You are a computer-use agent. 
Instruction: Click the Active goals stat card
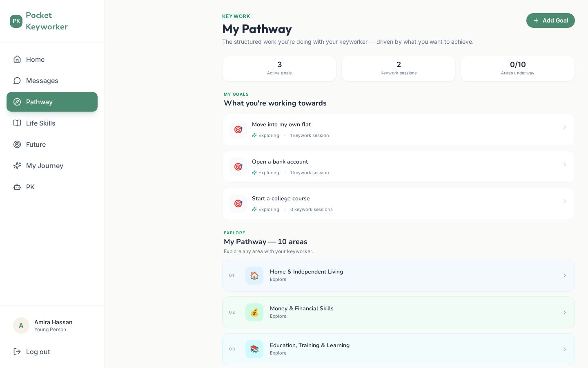pyautogui.click(x=279, y=69)
